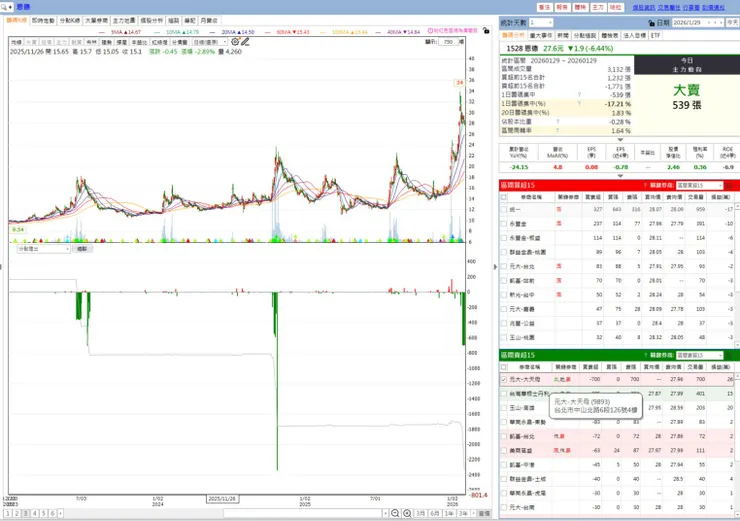Open the 統計天數 dropdown
This screenshot has height=521, width=740.
coord(540,23)
